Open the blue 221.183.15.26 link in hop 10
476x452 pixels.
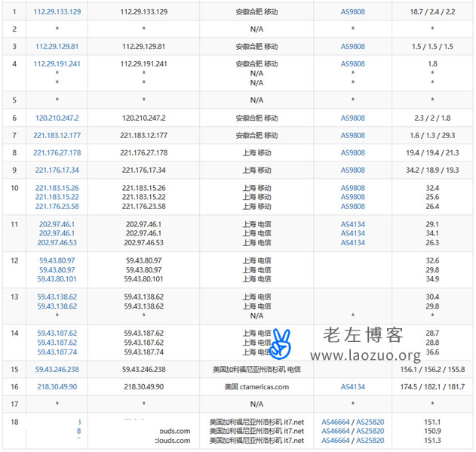pos(57,188)
